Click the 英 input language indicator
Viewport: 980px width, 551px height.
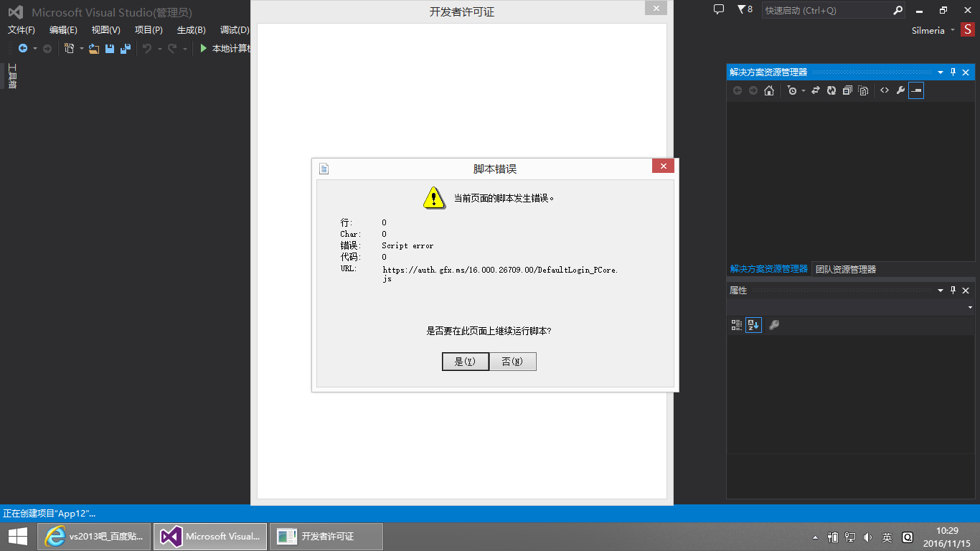[x=887, y=537]
